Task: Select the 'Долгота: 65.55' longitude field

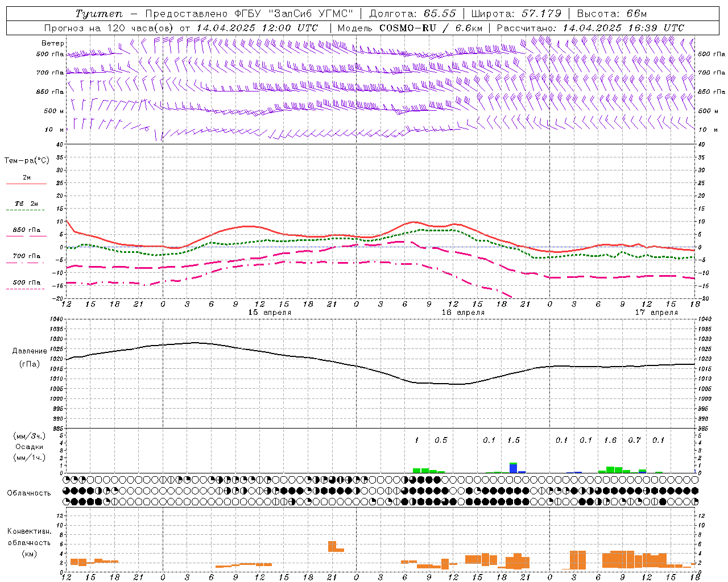Action: (x=412, y=14)
